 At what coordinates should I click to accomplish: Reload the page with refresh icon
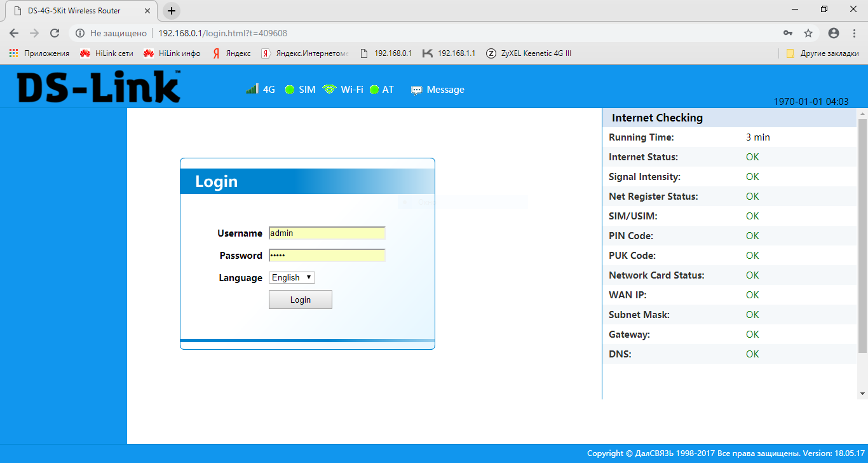[55, 33]
